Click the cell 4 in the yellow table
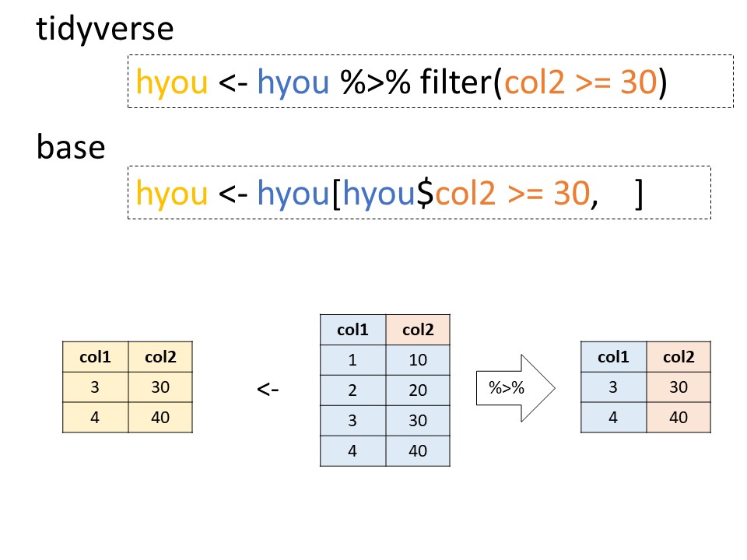 click(x=95, y=418)
